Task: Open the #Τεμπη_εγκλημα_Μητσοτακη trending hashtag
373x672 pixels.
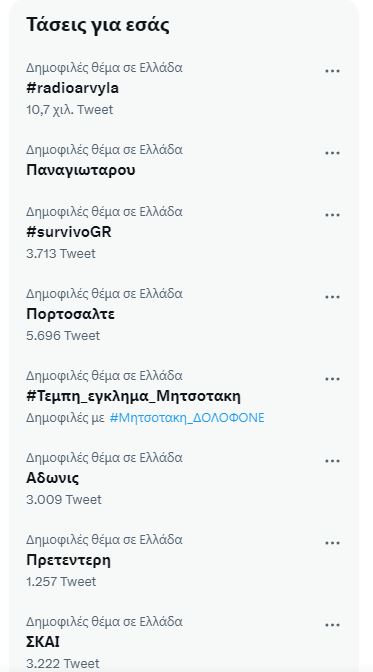Action: 133,396
